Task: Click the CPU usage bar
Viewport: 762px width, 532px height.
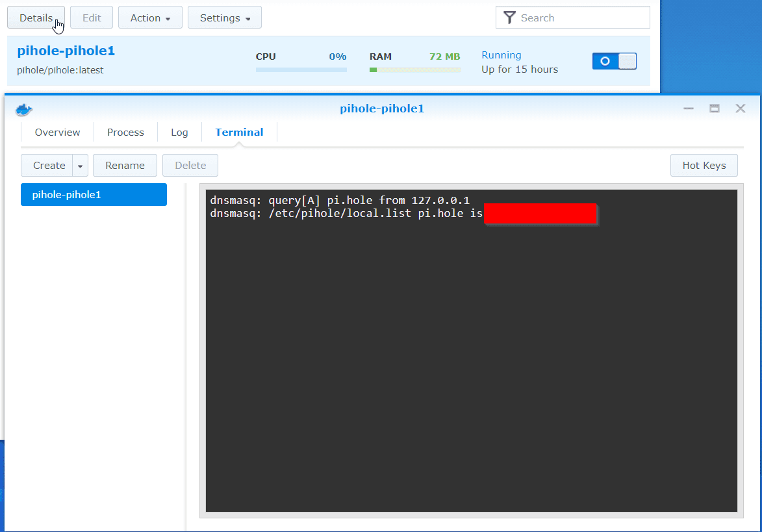Action: 301,70
